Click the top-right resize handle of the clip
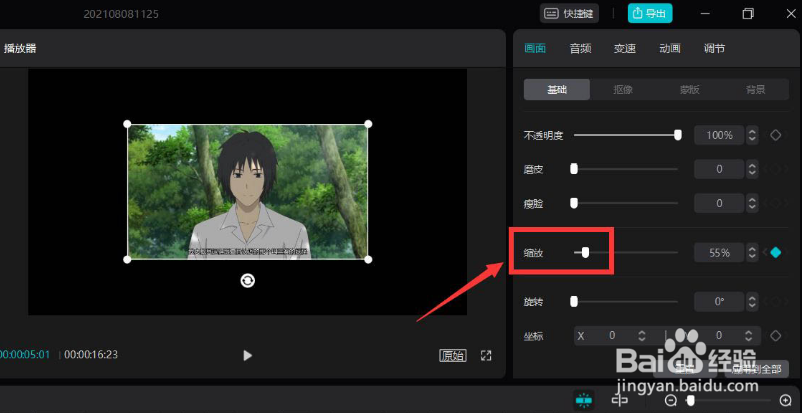 click(x=368, y=124)
